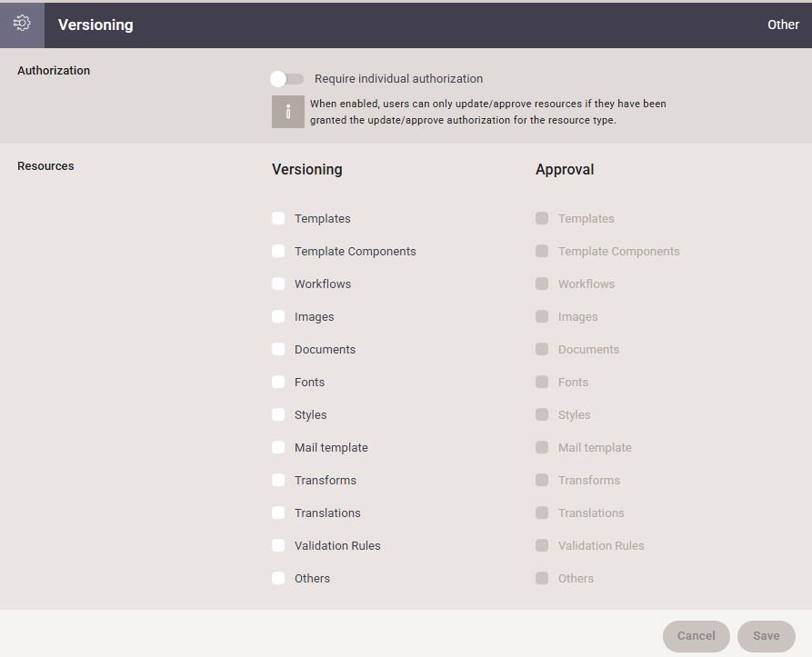Click the authorization info icon
The image size is (812, 657).
[287, 112]
